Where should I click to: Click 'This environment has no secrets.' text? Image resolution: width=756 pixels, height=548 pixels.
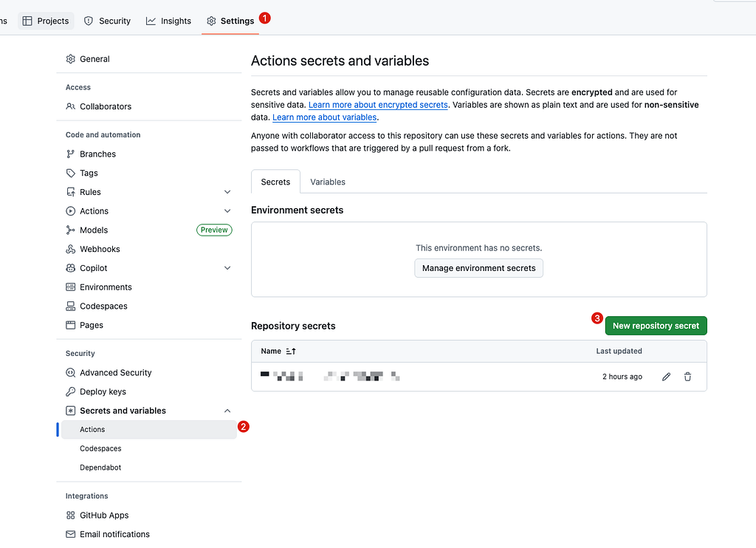click(478, 248)
